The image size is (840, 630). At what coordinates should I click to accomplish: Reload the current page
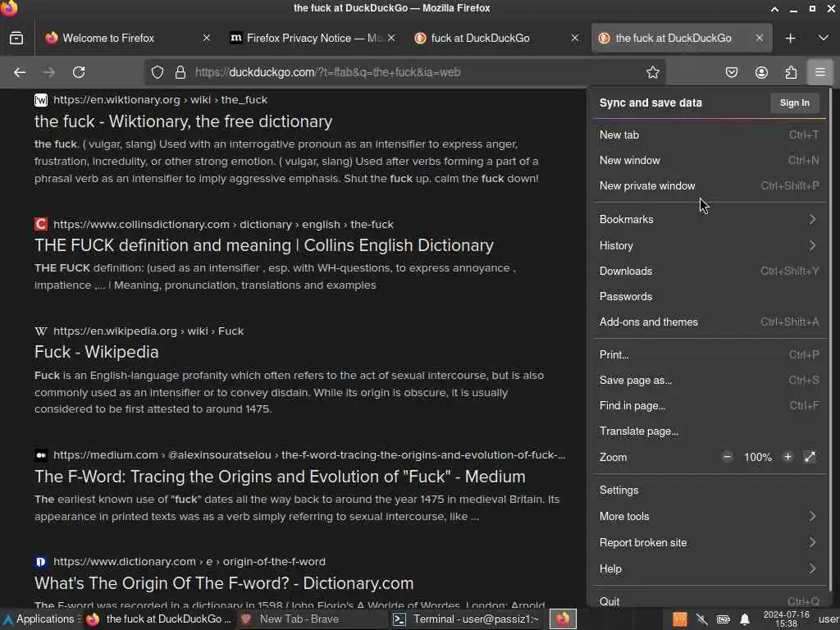[x=79, y=72]
